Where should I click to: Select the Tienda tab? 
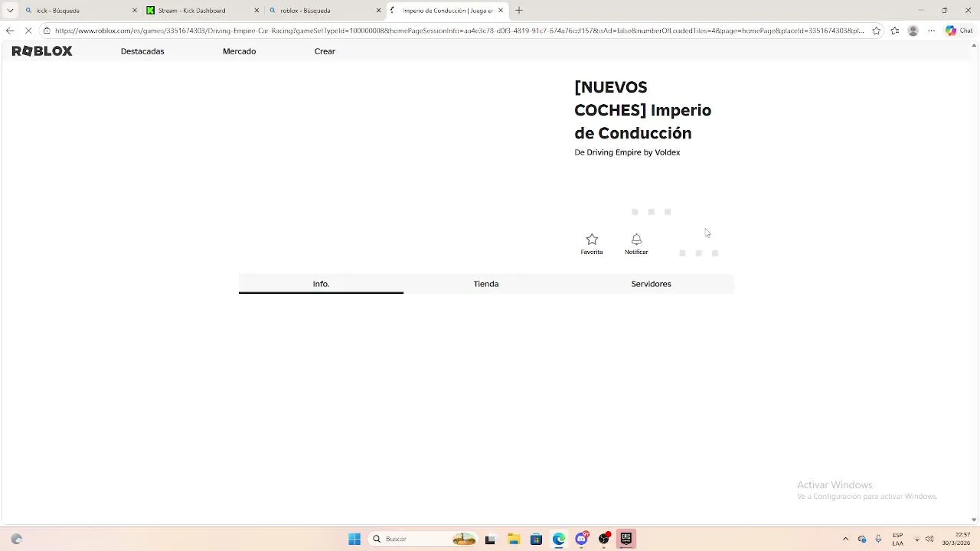(486, 284)
